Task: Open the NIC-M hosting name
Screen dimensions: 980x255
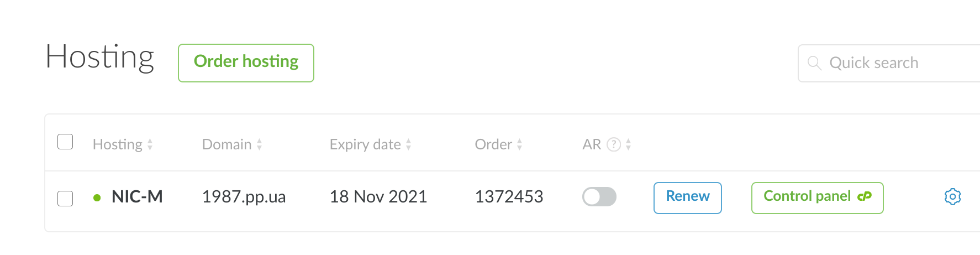Action: coord(137,197)
